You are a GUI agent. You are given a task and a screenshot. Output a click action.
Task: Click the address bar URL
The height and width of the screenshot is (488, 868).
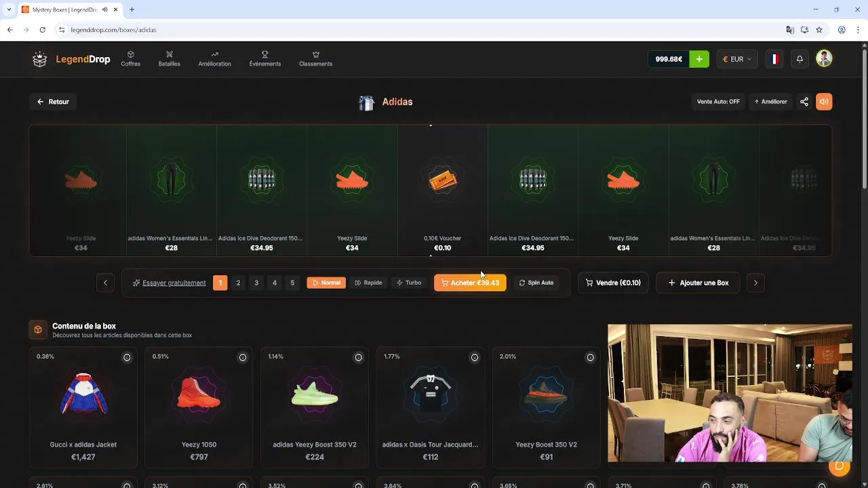pos(113,30)
